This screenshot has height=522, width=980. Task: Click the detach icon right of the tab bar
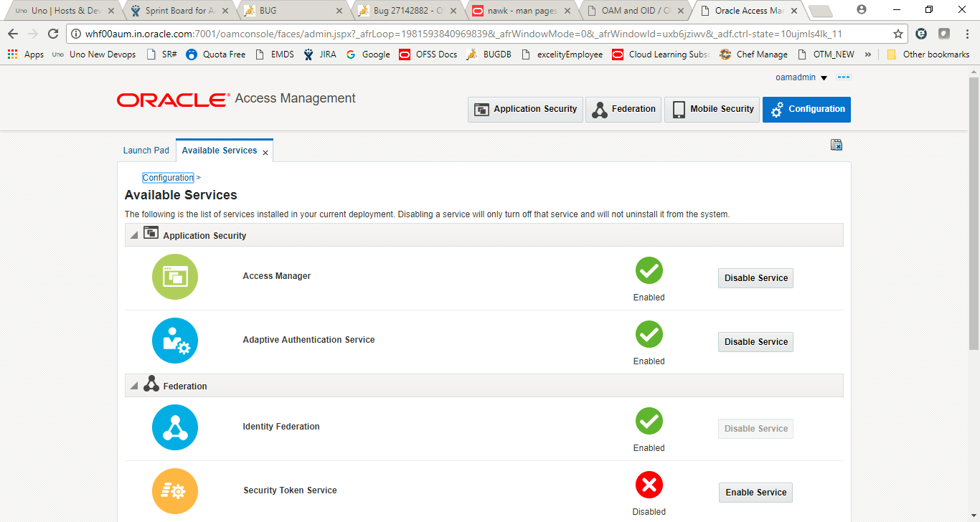coord(837,145)
